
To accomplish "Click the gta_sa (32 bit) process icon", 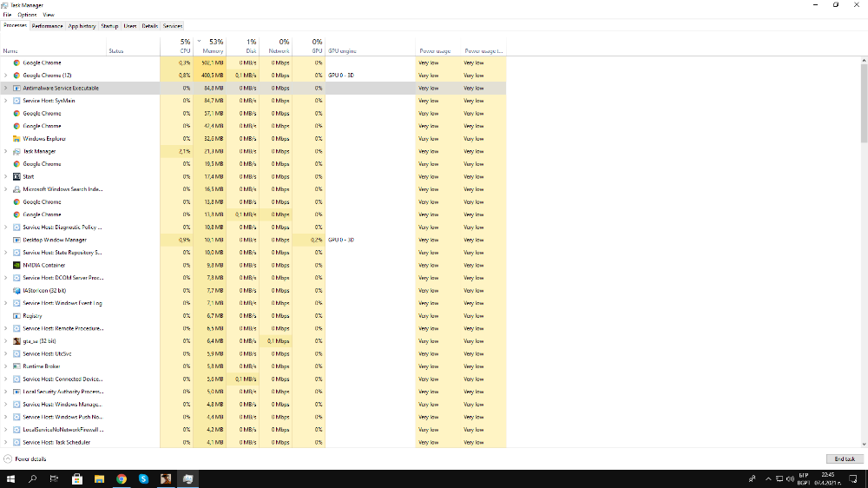I will (x=16, y=341).
